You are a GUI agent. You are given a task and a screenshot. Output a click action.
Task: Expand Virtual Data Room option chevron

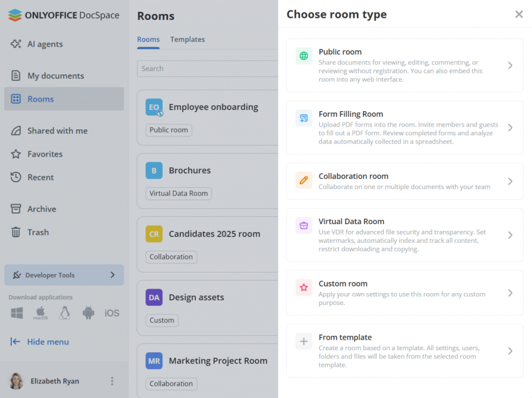(x=510, y=235)
